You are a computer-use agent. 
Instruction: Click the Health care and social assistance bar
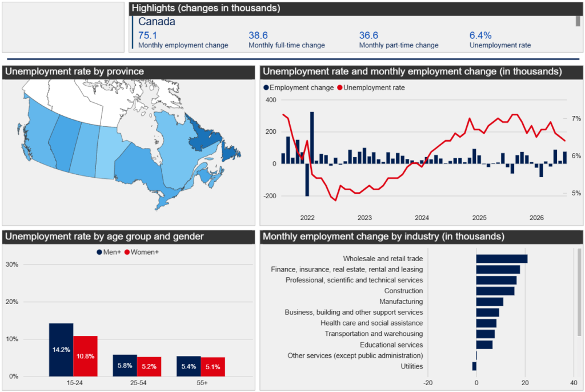click(487, 323)
